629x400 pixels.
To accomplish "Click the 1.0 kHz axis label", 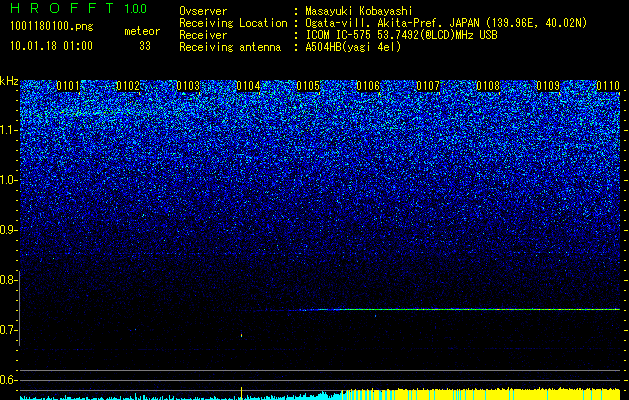I will [x=8, y=180].
